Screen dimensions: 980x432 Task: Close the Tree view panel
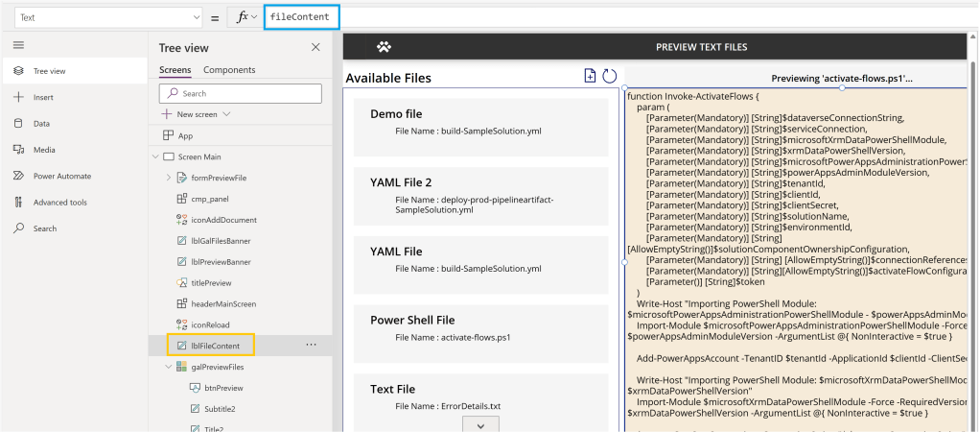pyautogui.click(x=315, y=47)
